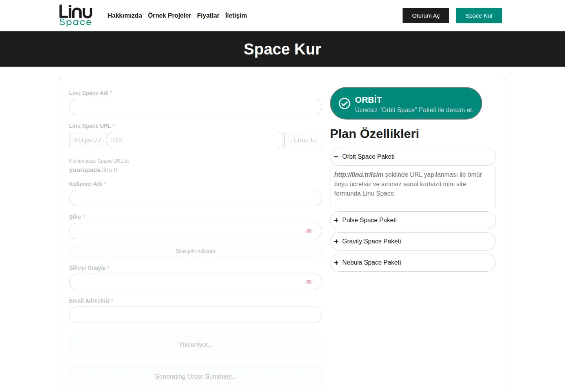This screenshot has height=392, width=565.
Task: Collapse the Orbit Space Paketi section
Action: tap(413, 157)
